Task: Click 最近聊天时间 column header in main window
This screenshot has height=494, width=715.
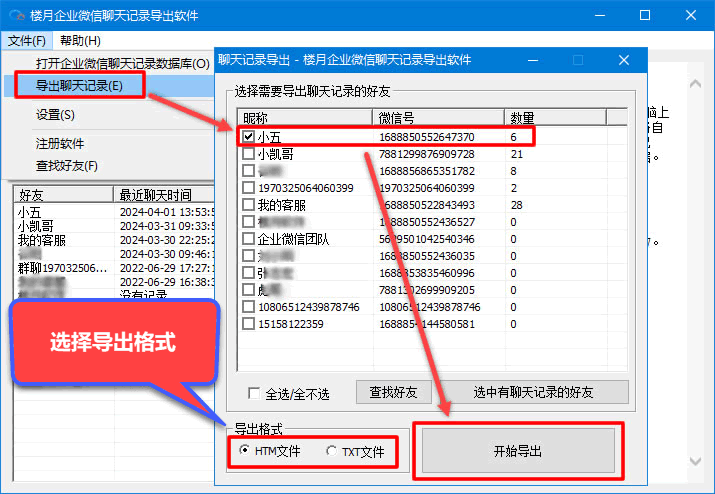Action: coord(164,195)
